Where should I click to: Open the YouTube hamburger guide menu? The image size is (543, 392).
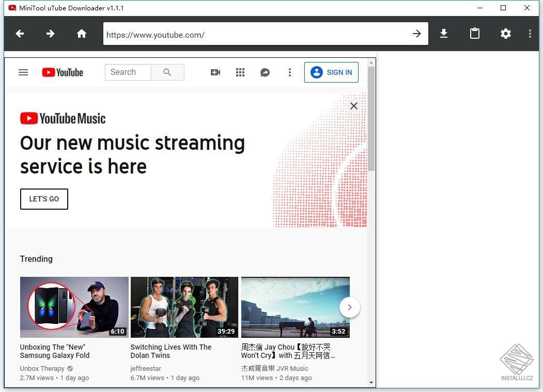coord(23,72)
